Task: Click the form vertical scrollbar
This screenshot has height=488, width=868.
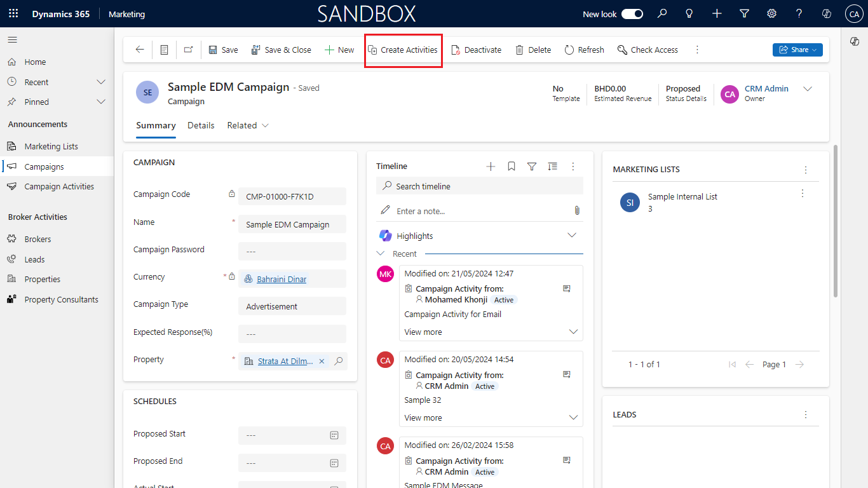Action: click(x=836, y=221)
